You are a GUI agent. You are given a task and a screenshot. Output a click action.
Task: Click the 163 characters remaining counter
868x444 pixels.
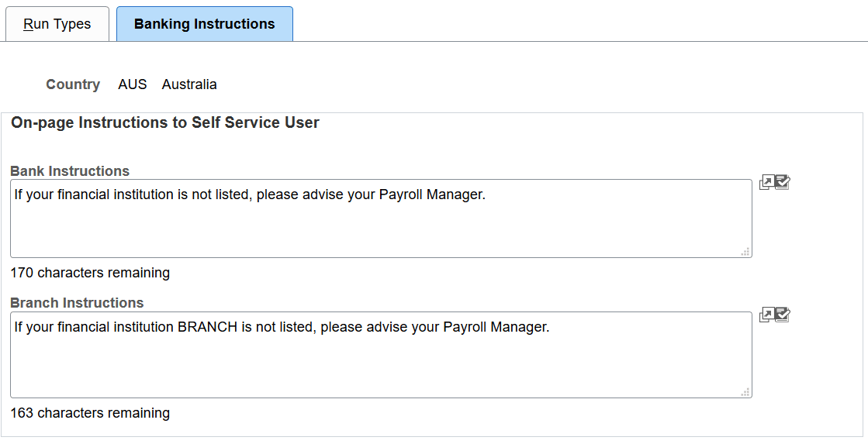click(90, 413)
